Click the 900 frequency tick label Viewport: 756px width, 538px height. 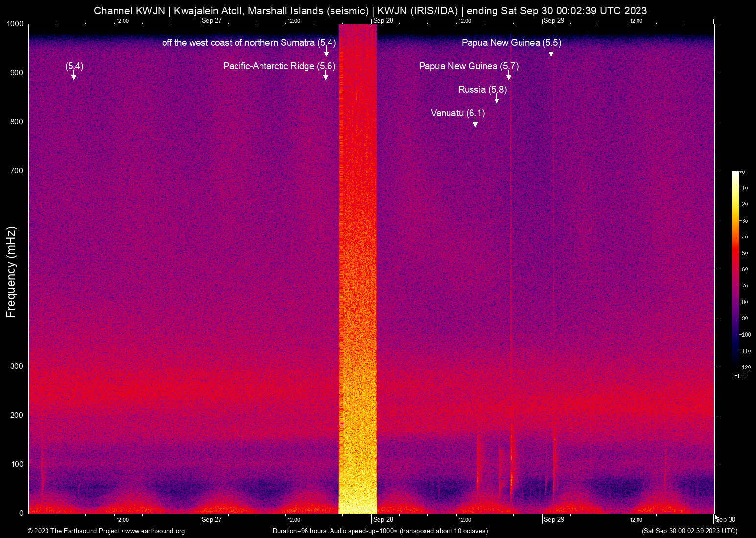[17, 73]
